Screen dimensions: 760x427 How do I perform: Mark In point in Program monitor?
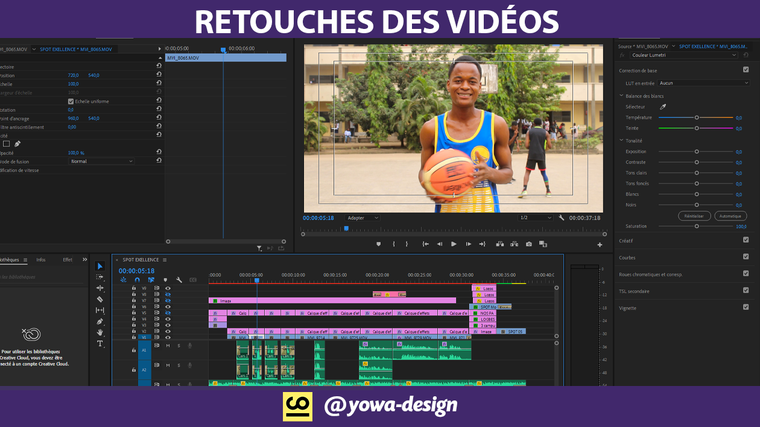pyautogui.click(x=394, y=244)
